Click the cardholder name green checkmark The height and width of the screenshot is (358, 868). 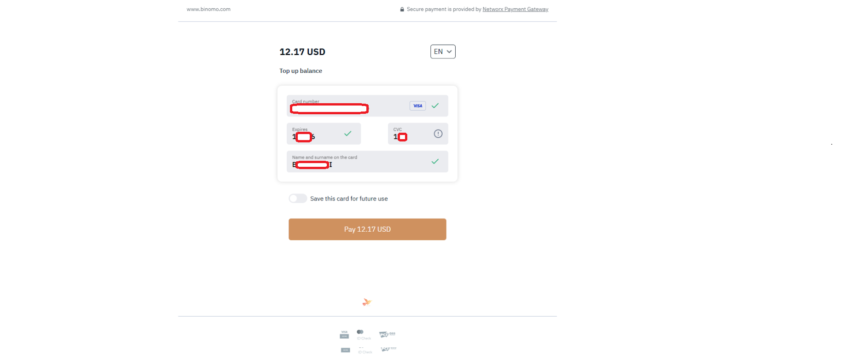pos(435,161)
